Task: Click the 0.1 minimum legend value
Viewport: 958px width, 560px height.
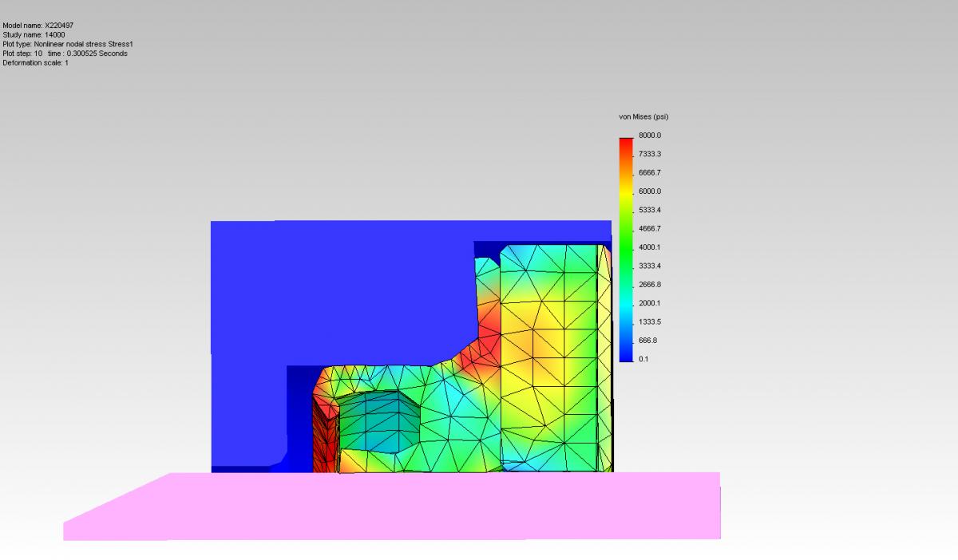Action: click(643, 359)
